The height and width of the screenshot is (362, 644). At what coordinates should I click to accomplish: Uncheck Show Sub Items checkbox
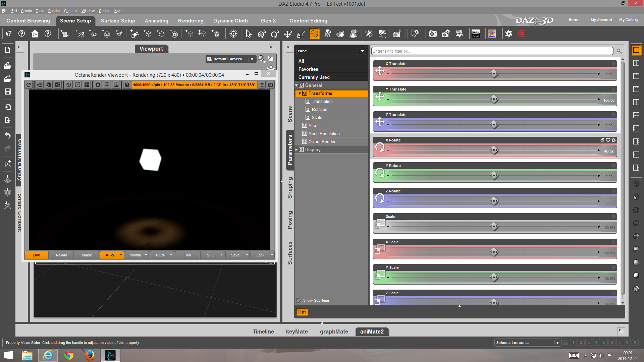tap(299, 300)
